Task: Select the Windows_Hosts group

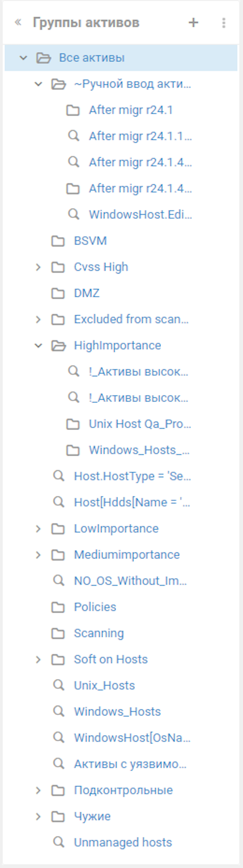Action: click(117, 711)
